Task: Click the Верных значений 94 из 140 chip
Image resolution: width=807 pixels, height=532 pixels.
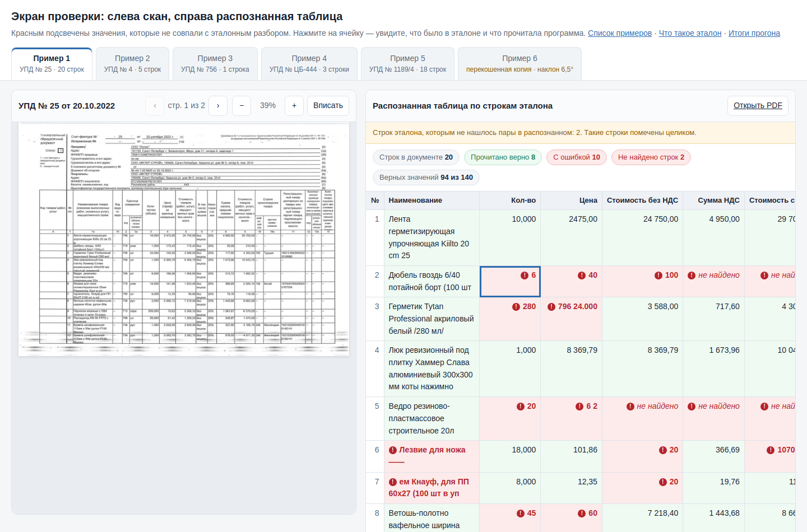Action: pyautogui.click(x=426, y=178)
